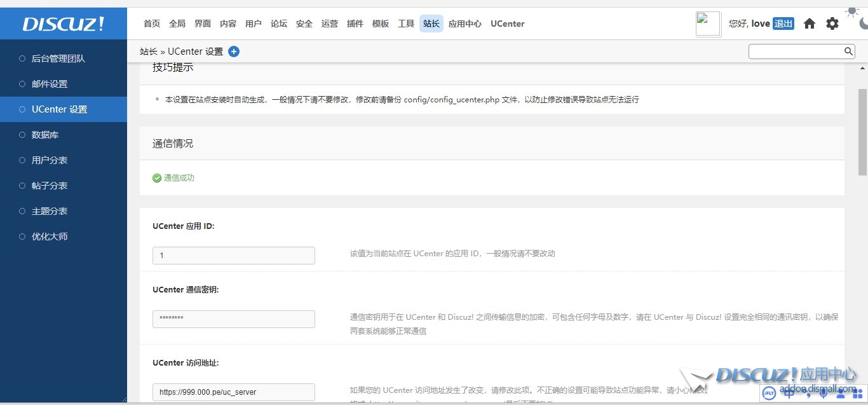Screen dimensions: 868x405
Task: Open the 内容 menu
Action: [228, 24]
